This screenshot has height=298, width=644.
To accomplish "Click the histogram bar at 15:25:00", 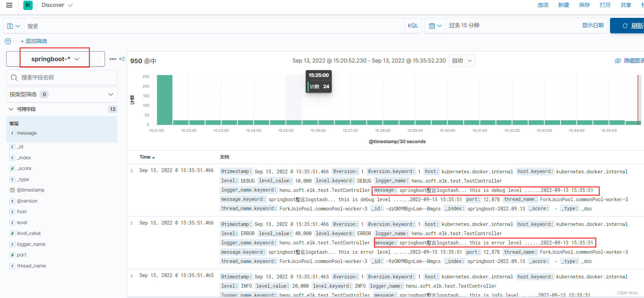I will tap(294, 123).
